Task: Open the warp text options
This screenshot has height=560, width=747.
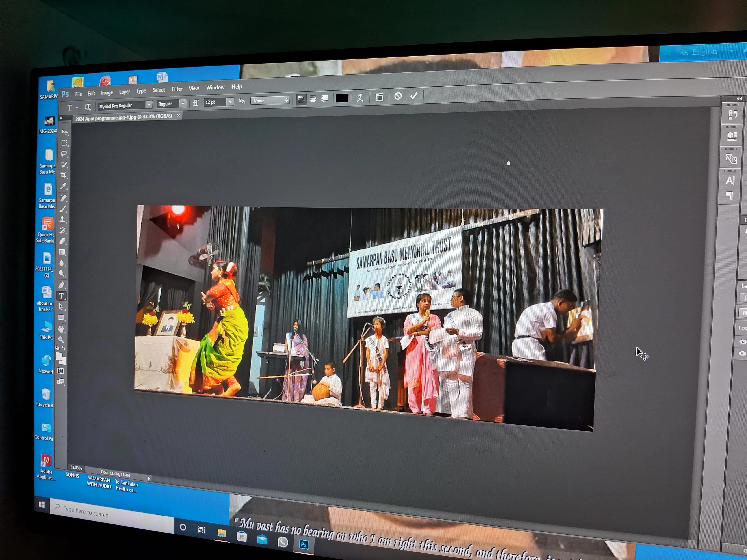Action: click(360, 98)
